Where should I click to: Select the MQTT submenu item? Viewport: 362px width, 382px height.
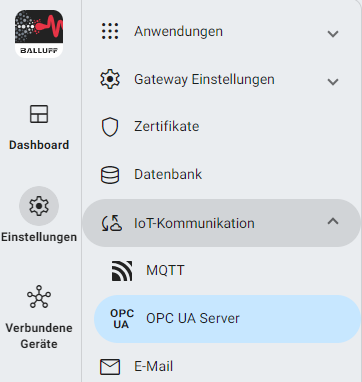coord(227,271)
